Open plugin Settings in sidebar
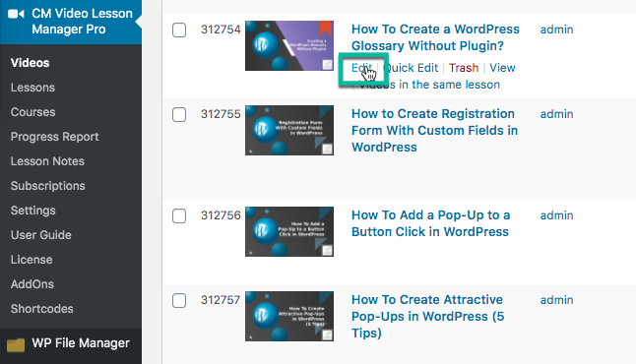The height and width of the screenshot is (364, 636). coord(32,211)
